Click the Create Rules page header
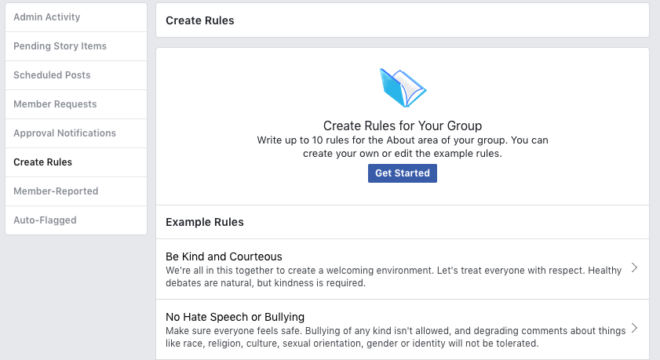The height and width of the screenshot is (360, 660). [x=200, y=21]
